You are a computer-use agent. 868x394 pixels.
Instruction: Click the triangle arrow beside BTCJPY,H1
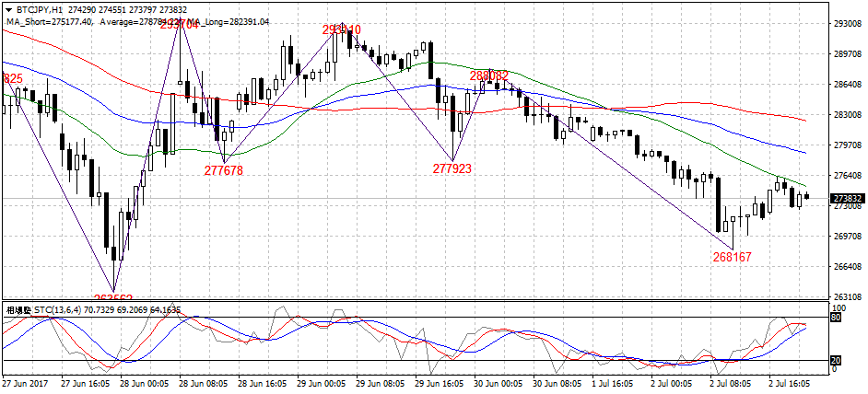(x=8, y=8)
